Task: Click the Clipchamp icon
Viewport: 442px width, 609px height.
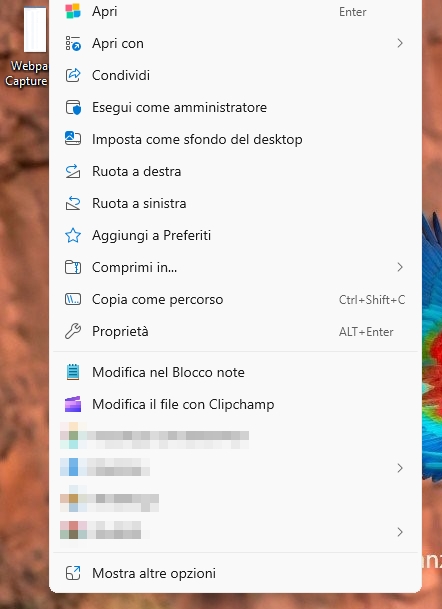Action: tap(73, 404)
